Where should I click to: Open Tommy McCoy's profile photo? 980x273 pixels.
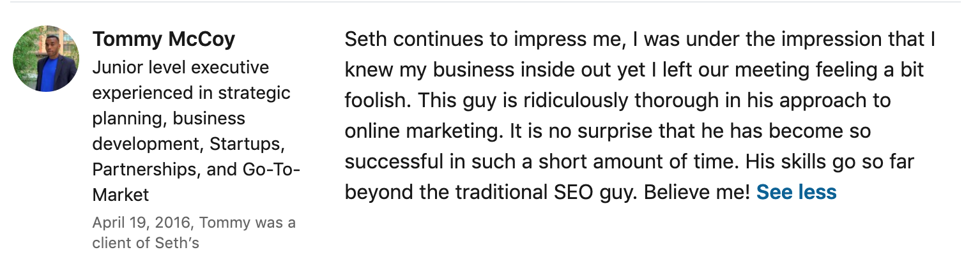(x=46, y=59)
